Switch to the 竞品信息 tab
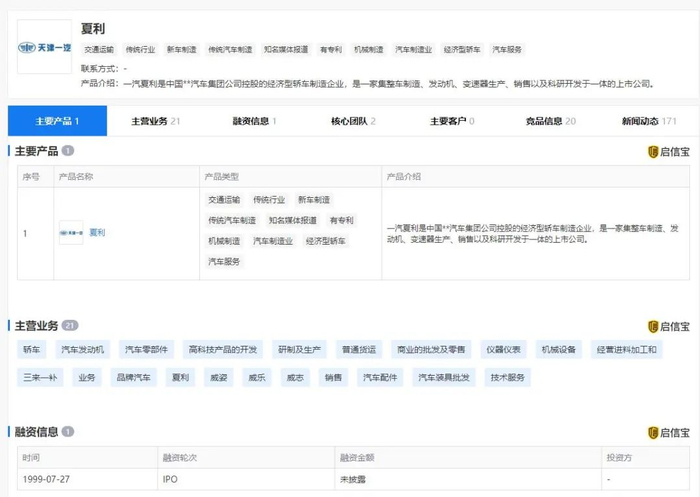 [x=550, y=121]
